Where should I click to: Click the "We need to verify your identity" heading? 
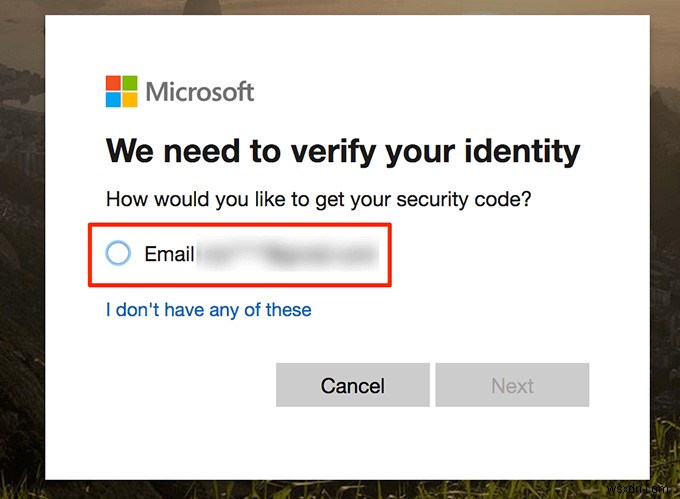point(342,151)
